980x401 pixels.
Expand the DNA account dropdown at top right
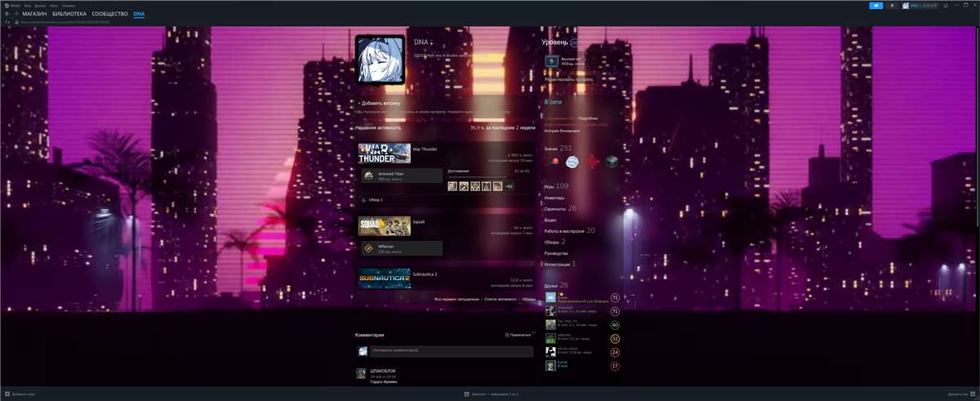[x=919, y=6]
